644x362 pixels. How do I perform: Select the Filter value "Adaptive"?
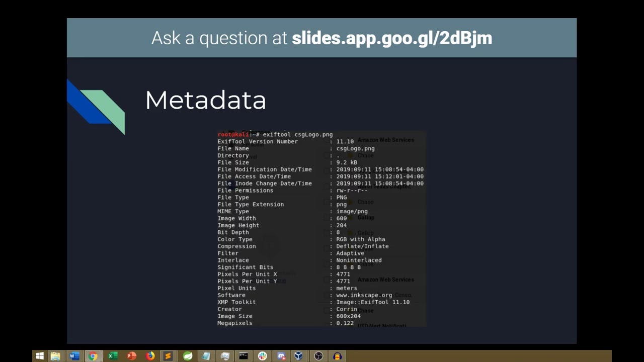[350, 253]
